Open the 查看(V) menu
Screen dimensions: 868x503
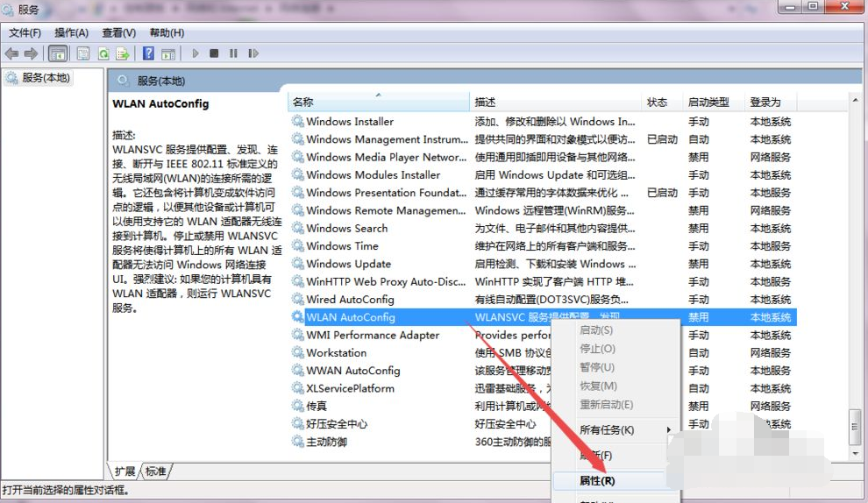click(x=119, y=32)
